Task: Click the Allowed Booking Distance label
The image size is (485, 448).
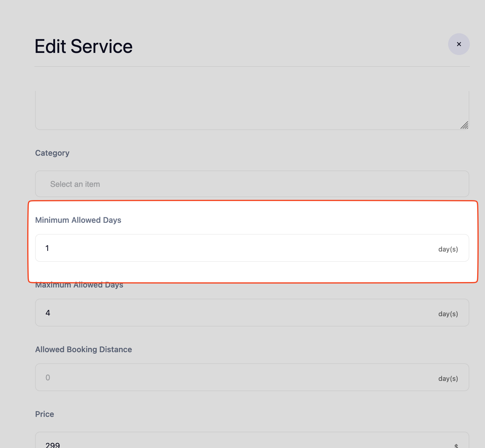Action: (83, 349)
